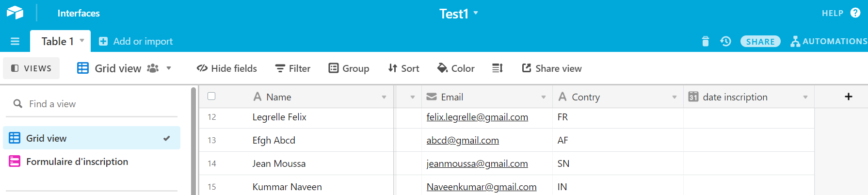Toggle the select all rows checkbox
The width and height of the screenshot is (868, 195).
click(x=211, y=96)
